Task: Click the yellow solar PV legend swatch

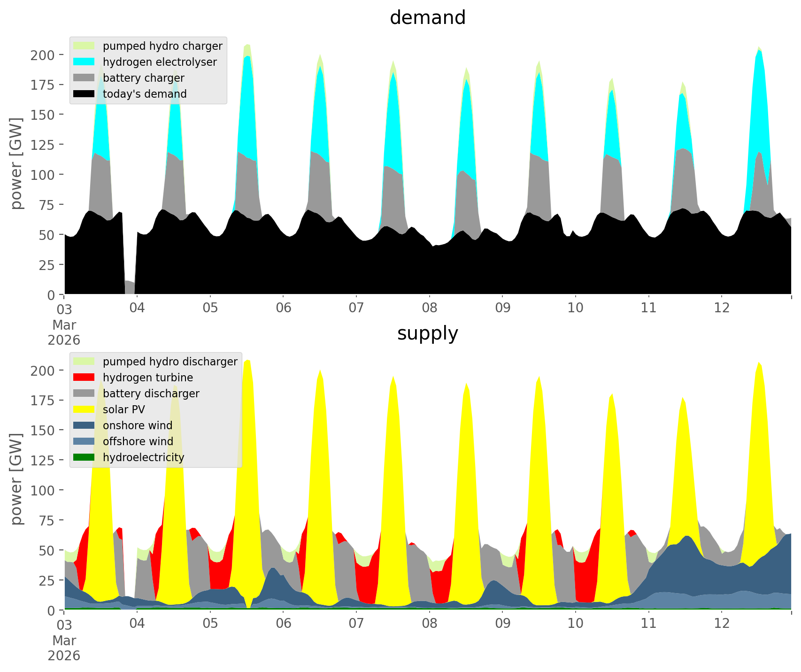Action: click(x=84, y=409)
